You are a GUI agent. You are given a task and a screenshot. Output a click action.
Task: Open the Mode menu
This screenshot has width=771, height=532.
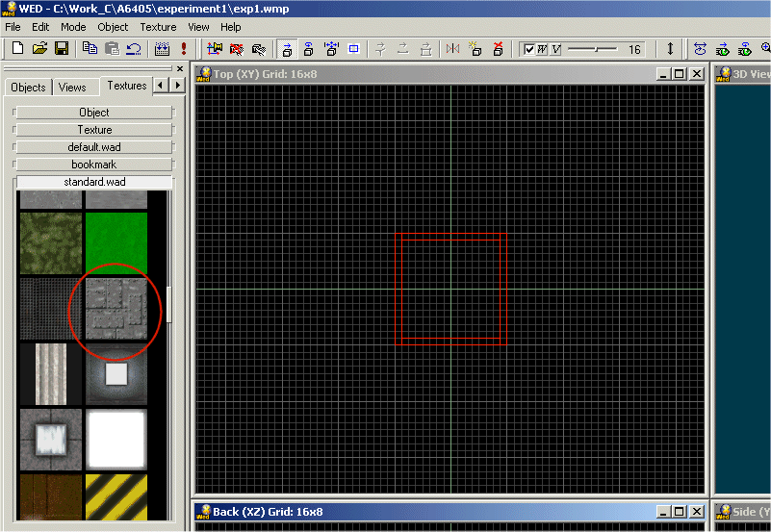[73, 27]
